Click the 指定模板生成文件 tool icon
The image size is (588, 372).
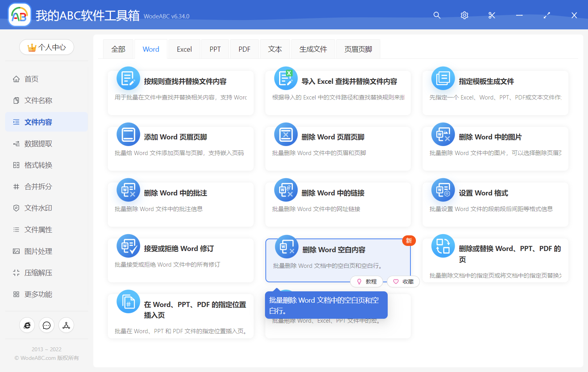pos(443,78)
